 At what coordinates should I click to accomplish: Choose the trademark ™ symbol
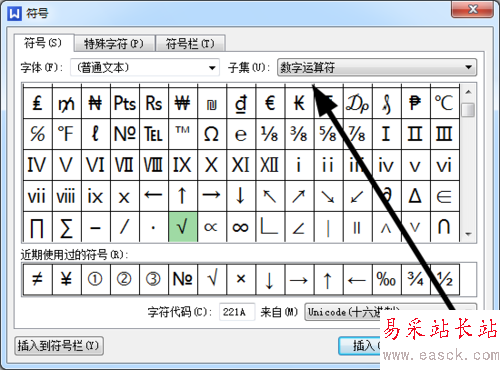tap(183, 134)
